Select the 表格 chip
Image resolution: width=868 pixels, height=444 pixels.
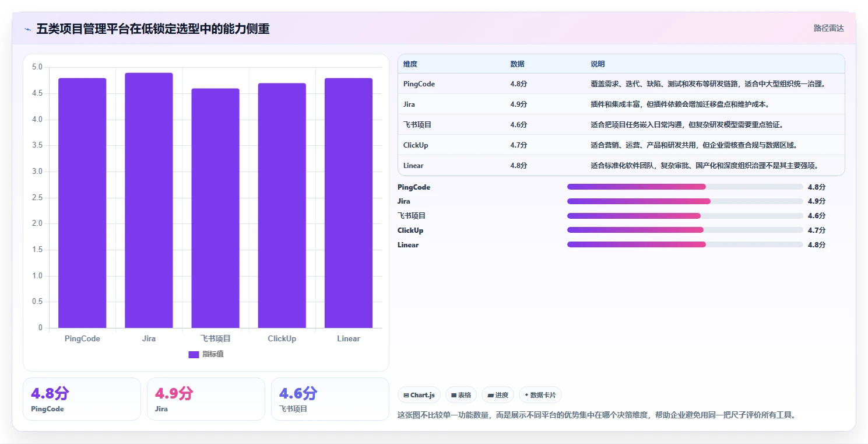pos(461,395)
